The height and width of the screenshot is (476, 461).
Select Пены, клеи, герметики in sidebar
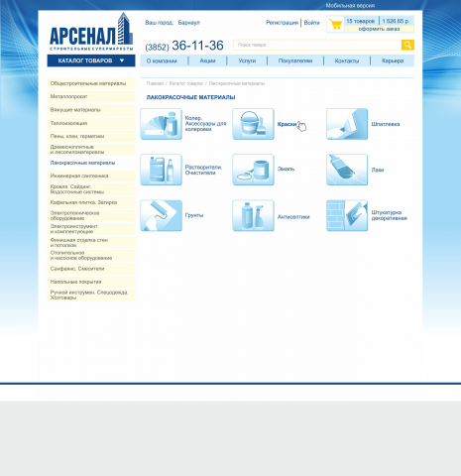(91, 136)
